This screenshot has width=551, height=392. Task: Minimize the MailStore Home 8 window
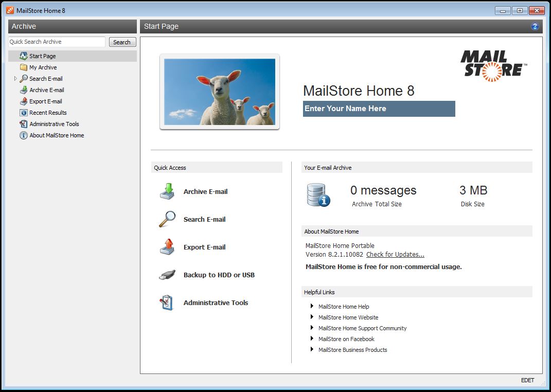point(503,10)
